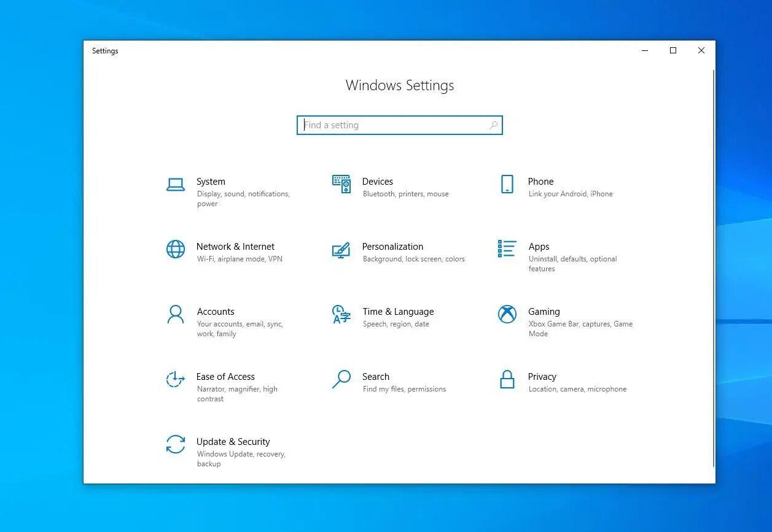The image size is (772, 532).
Task: Click 'Bluetooth, printers, mouse' description
Action: coord(405,194)
